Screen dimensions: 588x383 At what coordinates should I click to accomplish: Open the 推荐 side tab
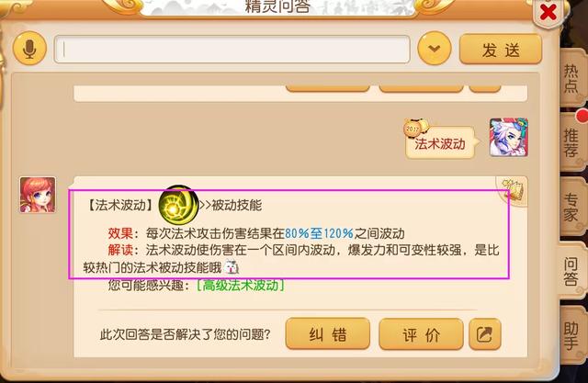pos(571,142)
